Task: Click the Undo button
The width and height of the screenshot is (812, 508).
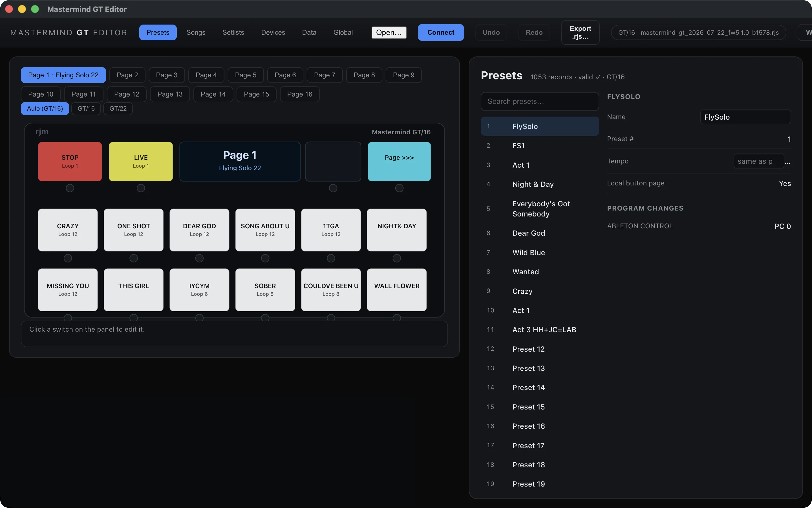Action: click(491, 32)
